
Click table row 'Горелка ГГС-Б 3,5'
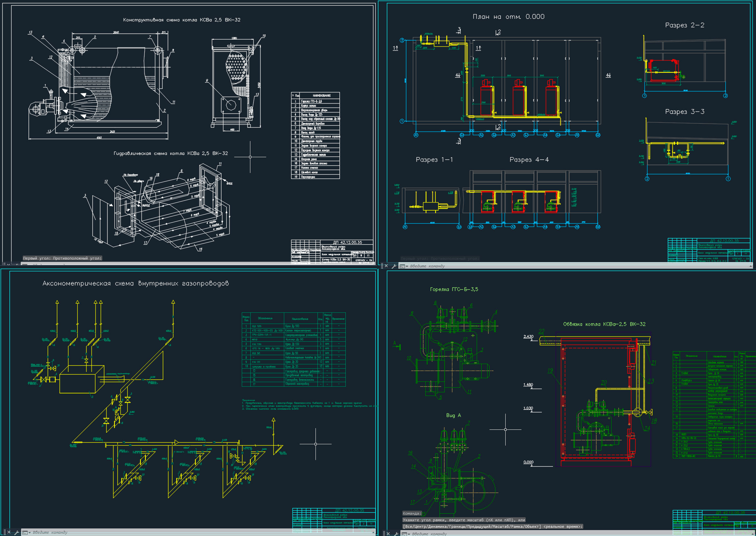pos(315,101)
